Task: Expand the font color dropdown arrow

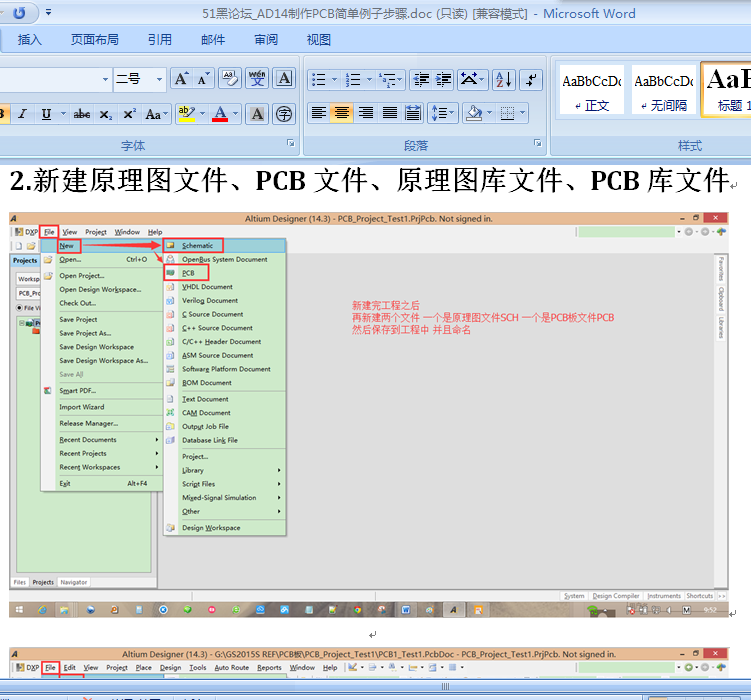Action: [236, 114]
